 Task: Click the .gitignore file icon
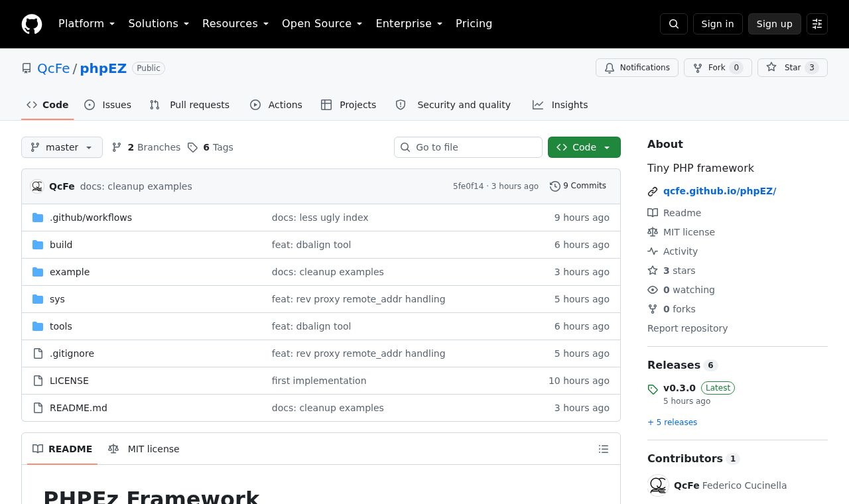pyautogui.click(x=38, y=353)
